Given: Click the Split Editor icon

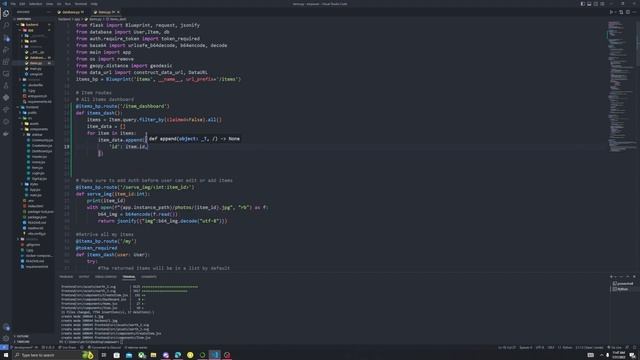Looking at the screenshot, I should click(x=628, y=12).
